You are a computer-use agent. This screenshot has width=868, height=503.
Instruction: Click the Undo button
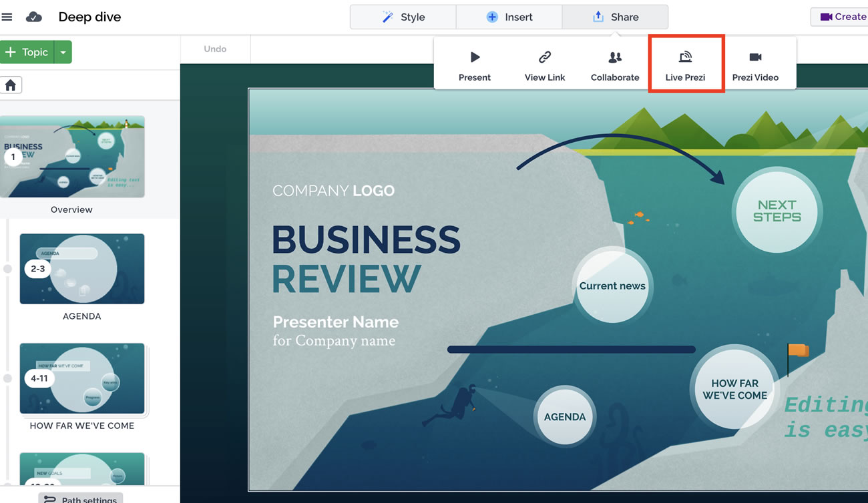215,49
